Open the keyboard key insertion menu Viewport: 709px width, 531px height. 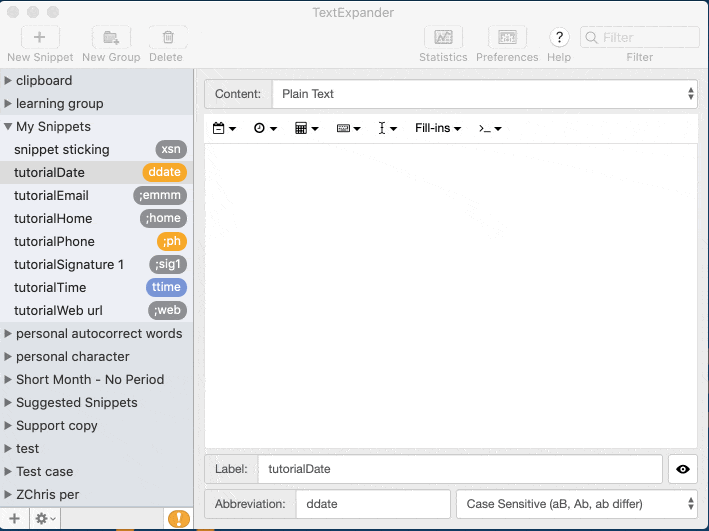pyautogui.click(x=348, y=128)
